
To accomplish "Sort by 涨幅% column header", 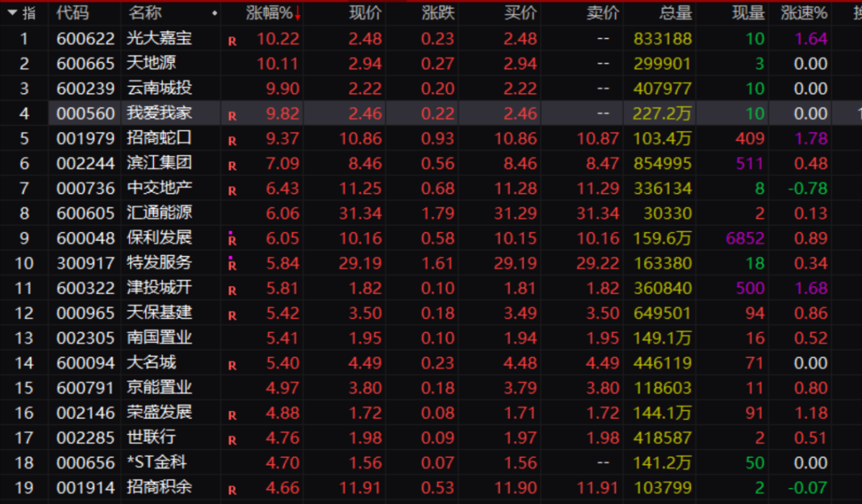I will pos(270,13).
